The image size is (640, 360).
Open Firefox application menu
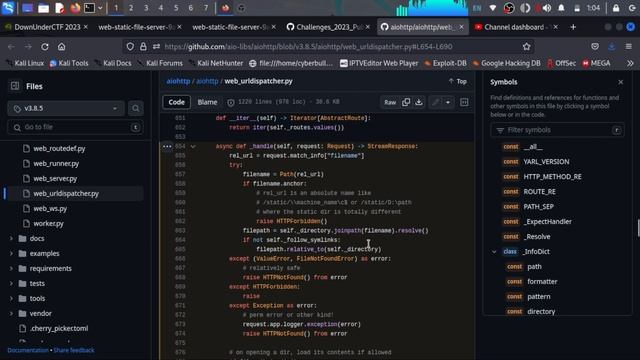[x=629, y=47]
